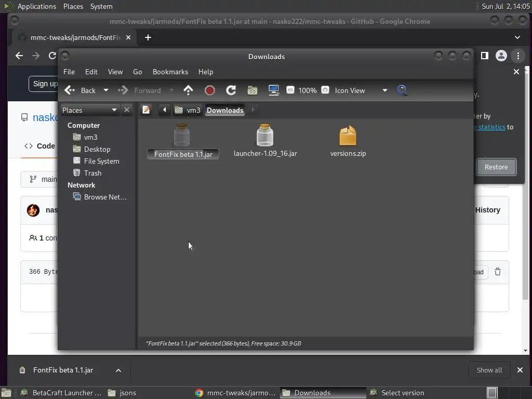Open the Places menu in top panel
This screenshot has width=532, height=399.
pos(73,6)
